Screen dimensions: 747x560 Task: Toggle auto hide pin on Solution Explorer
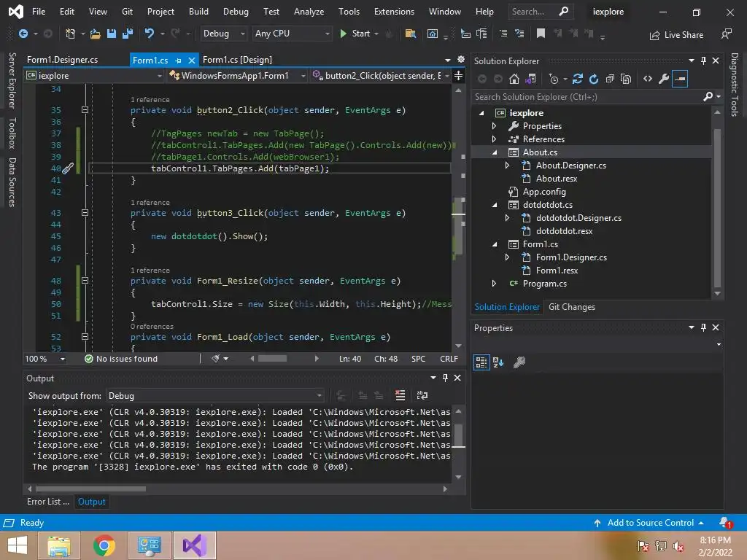(703, 61)
